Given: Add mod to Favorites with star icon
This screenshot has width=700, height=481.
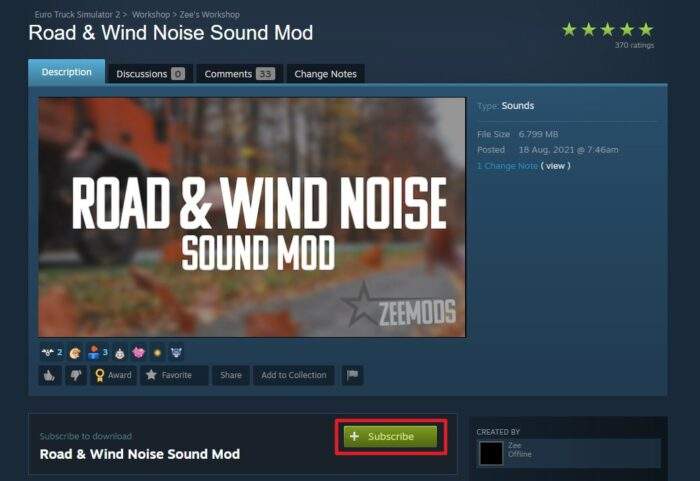Looking at the screenshot, I should 174,375.
